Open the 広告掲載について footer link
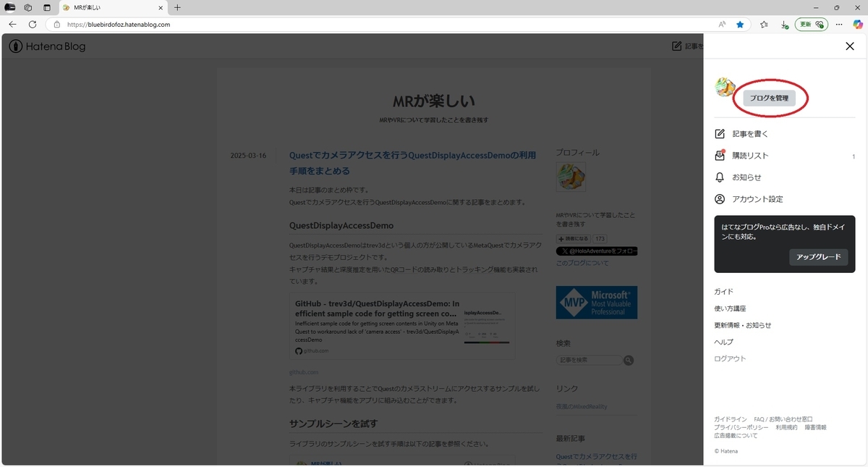868x467 pixels. click(736, 435)
